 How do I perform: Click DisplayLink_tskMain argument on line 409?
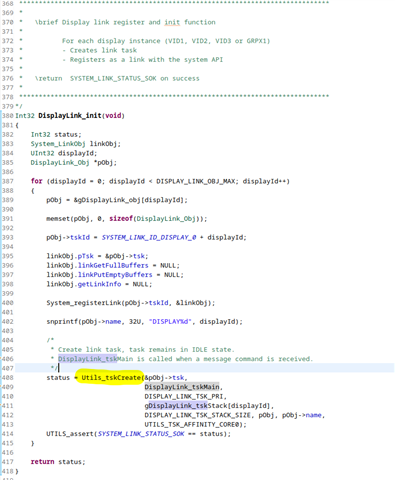[x=182, y=387]
